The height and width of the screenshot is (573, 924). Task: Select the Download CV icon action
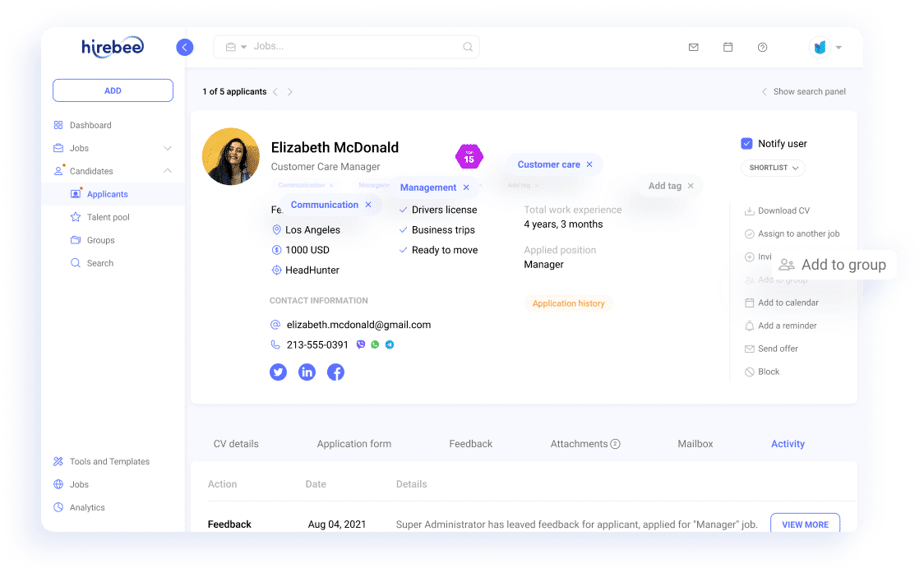(751, 210)
